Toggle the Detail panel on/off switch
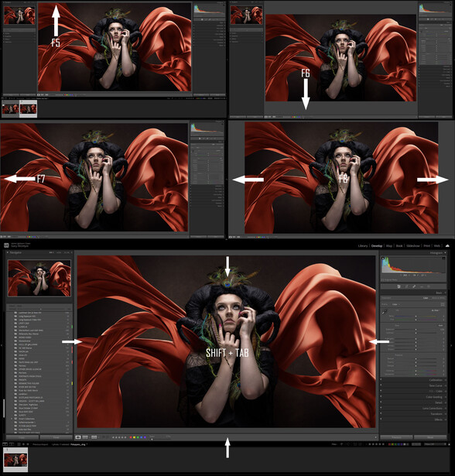This screenshot has height=476, width=455. click(x=381, y=402)
